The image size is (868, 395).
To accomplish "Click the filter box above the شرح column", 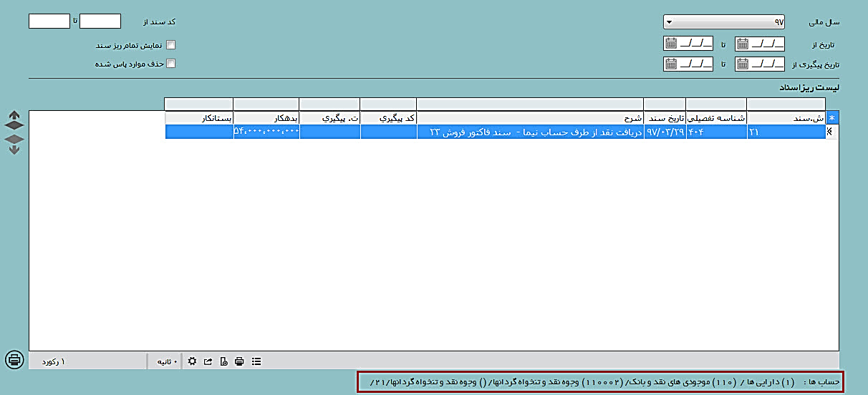I will coord(530,104).
